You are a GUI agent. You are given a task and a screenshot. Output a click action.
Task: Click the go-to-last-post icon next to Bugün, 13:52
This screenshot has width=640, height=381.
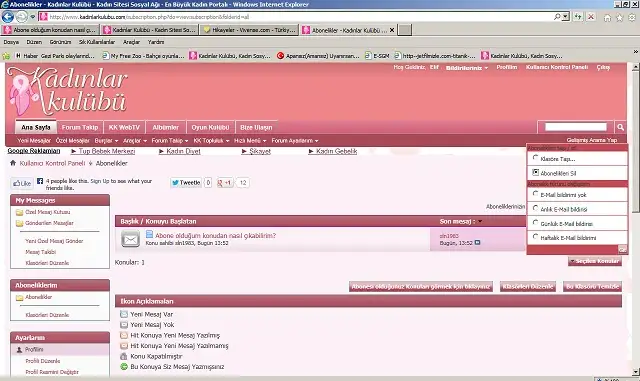[x=477, y=243]
